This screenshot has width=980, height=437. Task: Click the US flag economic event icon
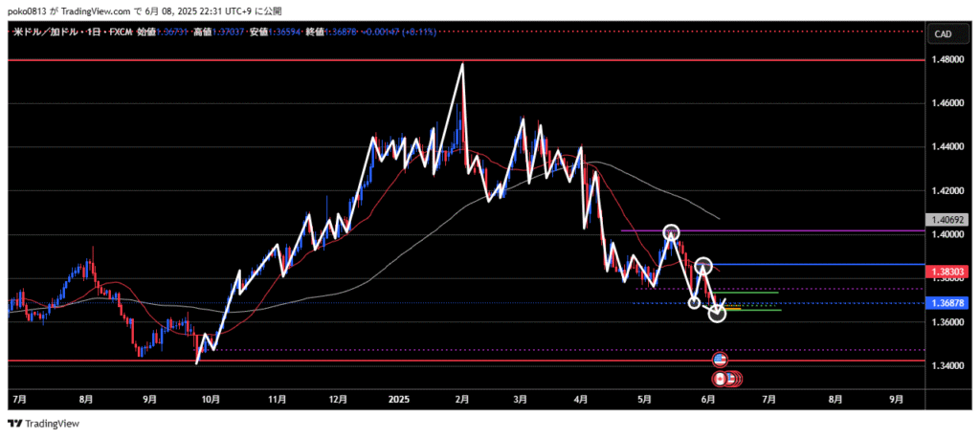tap(721, 360)
